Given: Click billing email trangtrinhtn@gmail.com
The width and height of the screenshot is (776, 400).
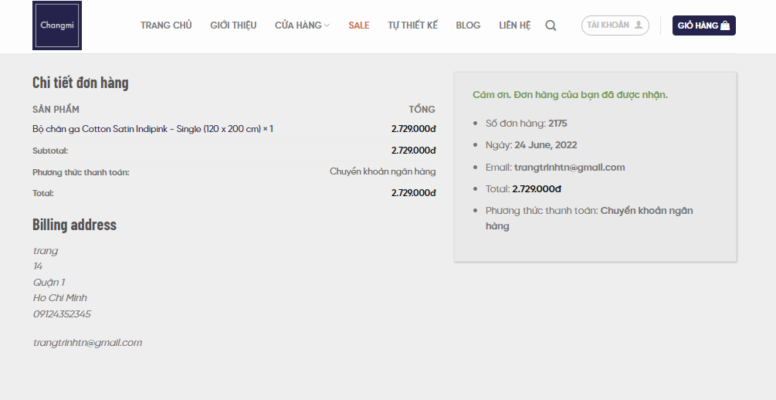Looking at the screenshot, I should [x=87, y=343].
